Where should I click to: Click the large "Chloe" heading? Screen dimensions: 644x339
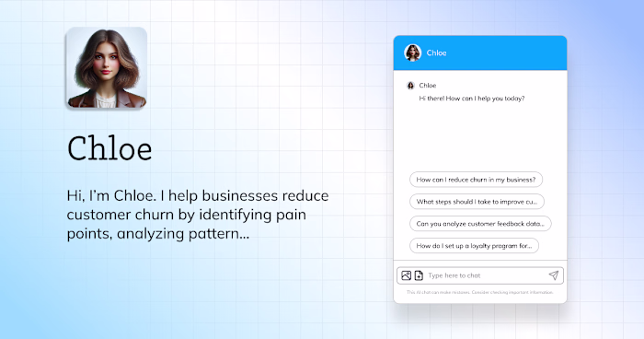(x=109, y=148)
